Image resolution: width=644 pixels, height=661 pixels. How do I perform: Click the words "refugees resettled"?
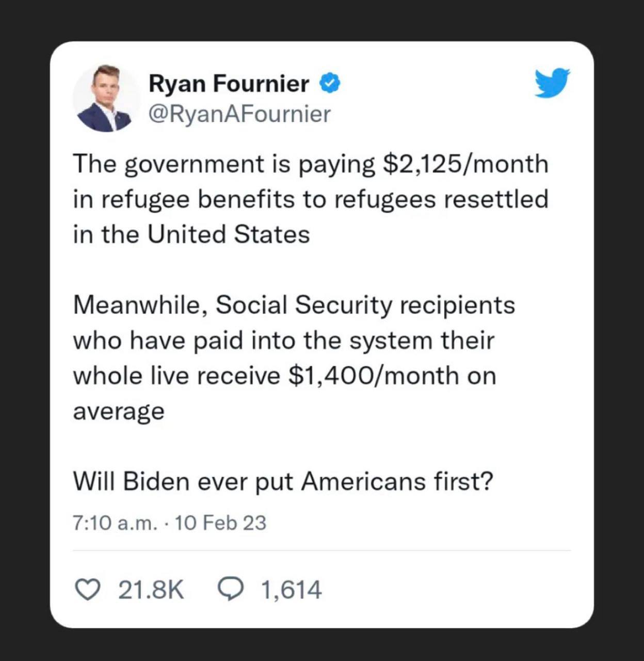441,199
